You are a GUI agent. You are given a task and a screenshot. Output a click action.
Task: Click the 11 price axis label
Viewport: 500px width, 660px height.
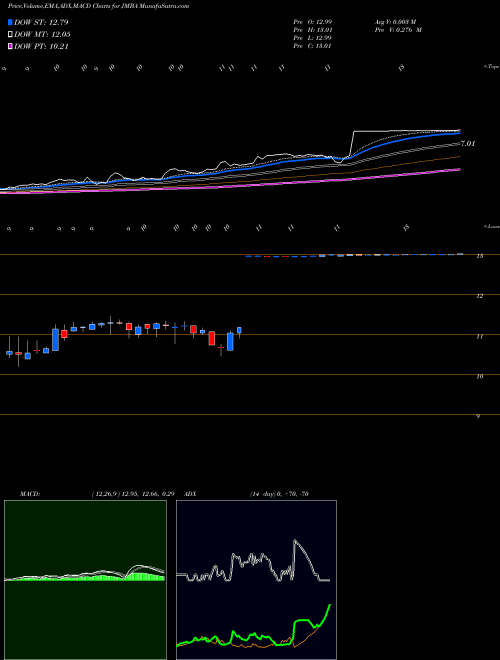point(479,336)
